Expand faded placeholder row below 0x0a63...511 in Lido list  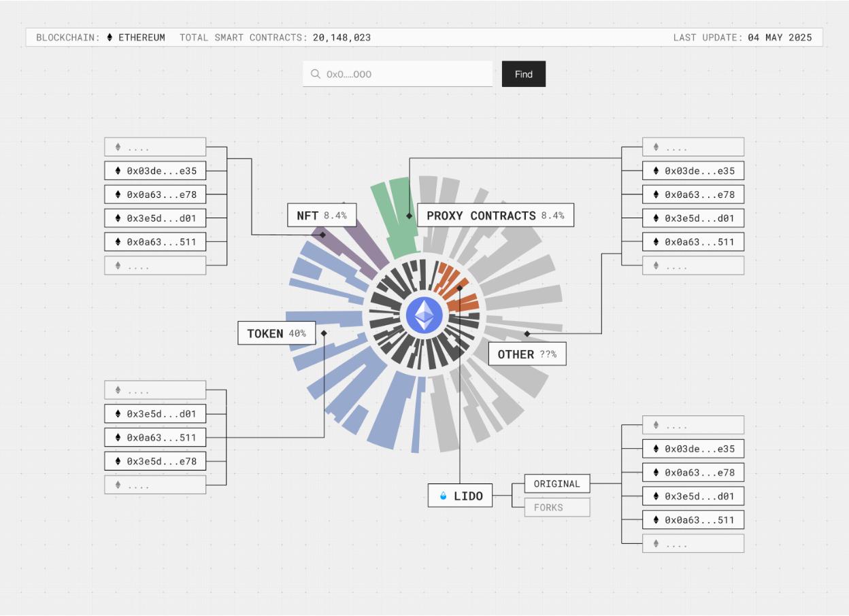693,543
